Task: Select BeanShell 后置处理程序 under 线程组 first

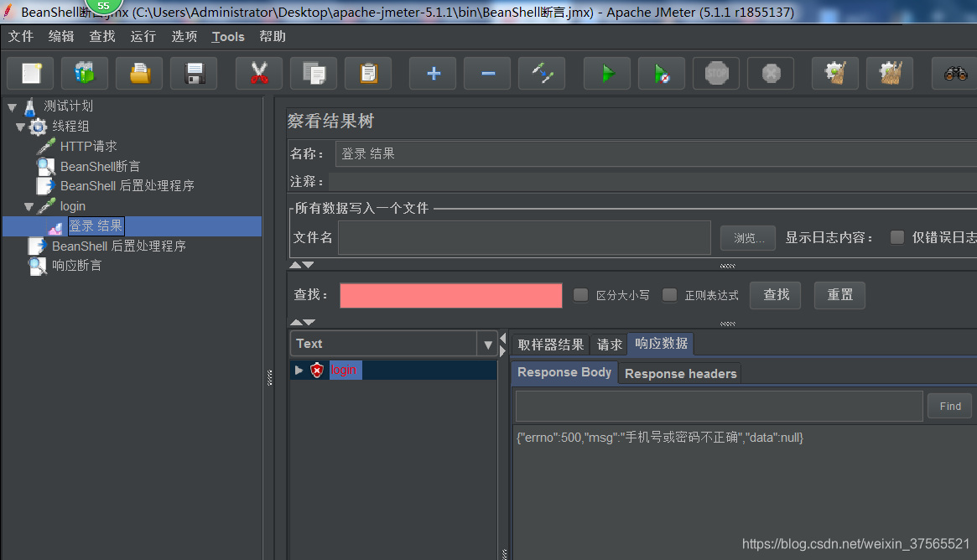Action: click(x=127, y=186)
